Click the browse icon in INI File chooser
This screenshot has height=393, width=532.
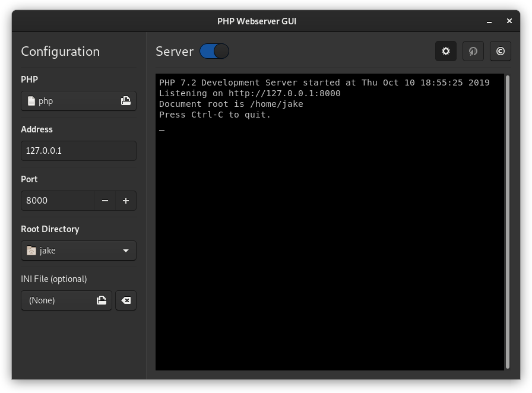[102, 300]
